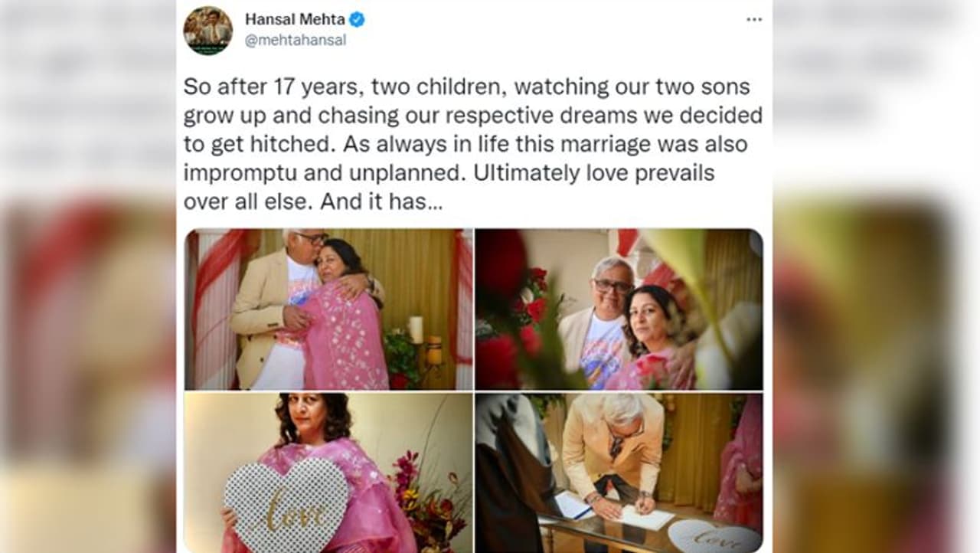Image resolution: width=980 pixels, height=553 pixels.
Task: Open photo of woman holding love heart
Action: point(328,473)
